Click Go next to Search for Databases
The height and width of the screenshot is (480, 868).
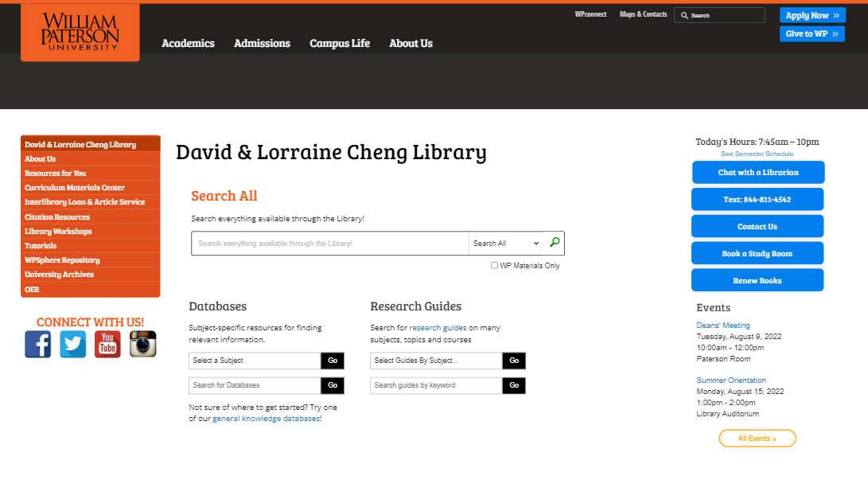333,385
